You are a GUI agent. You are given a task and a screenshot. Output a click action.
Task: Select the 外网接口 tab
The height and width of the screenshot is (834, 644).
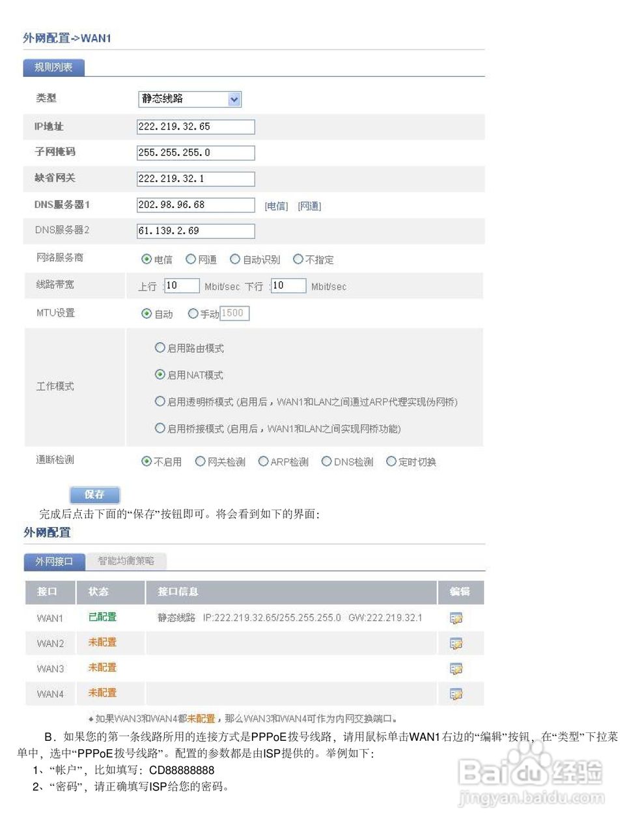click(53, 561)
